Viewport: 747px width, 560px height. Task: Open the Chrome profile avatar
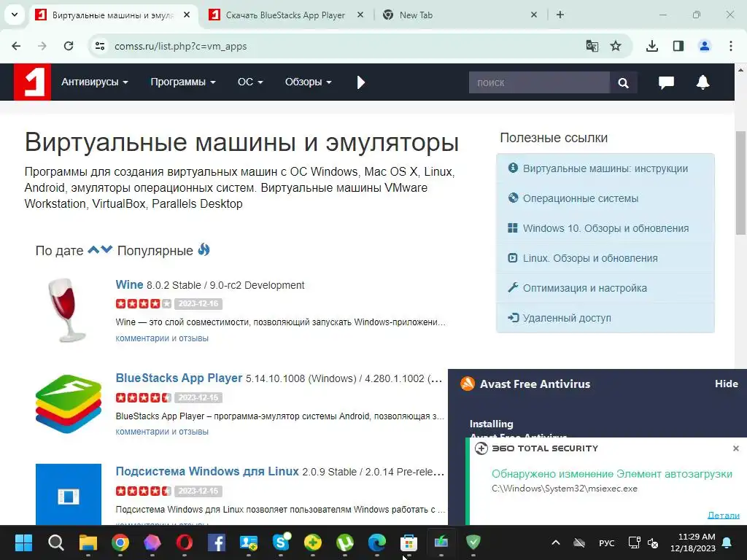point(705,46)
